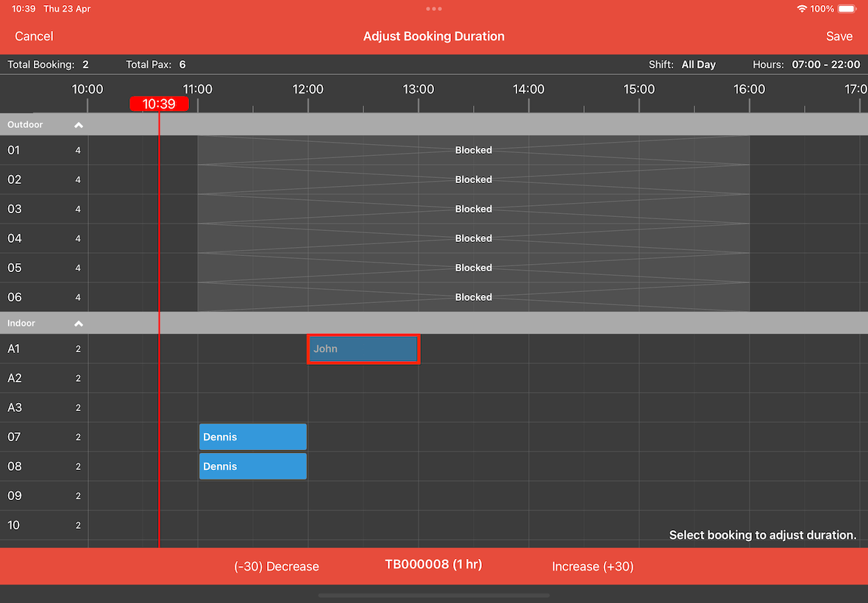Image resolution: width=868 pixels, height=603 pixels.
Task: Click the 10:39 current time marker
Action: pyautogui.click(x=159, y=104)
